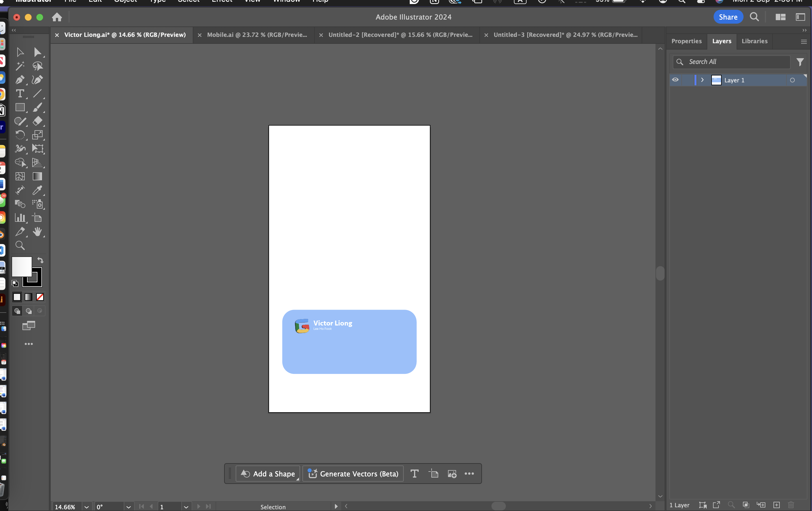Click the Eraser tool
This screenshot has height=511, width=812.
pyautogui.click(x=37, y=121)
